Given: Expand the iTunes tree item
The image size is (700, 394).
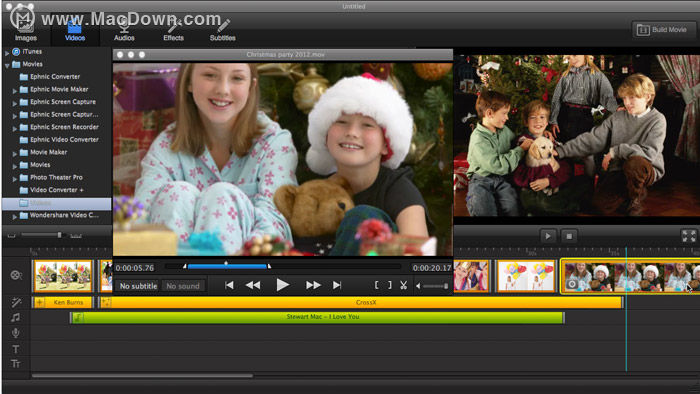Looking at the screenshot, I should coord(7,52).
